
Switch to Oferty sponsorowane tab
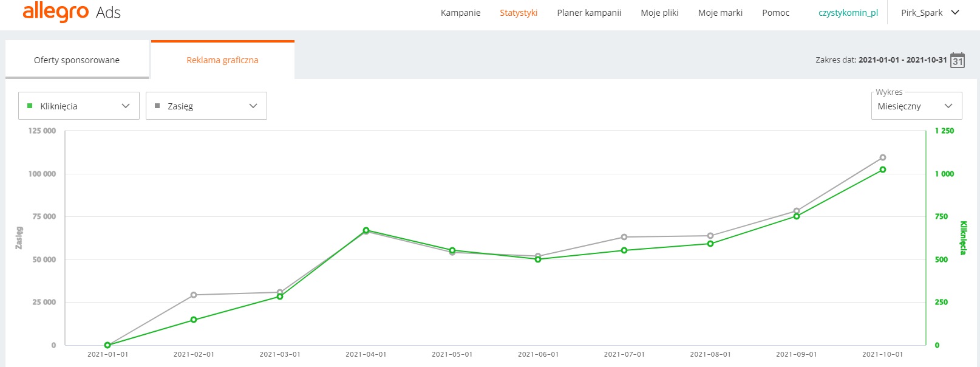click(77, 60)
